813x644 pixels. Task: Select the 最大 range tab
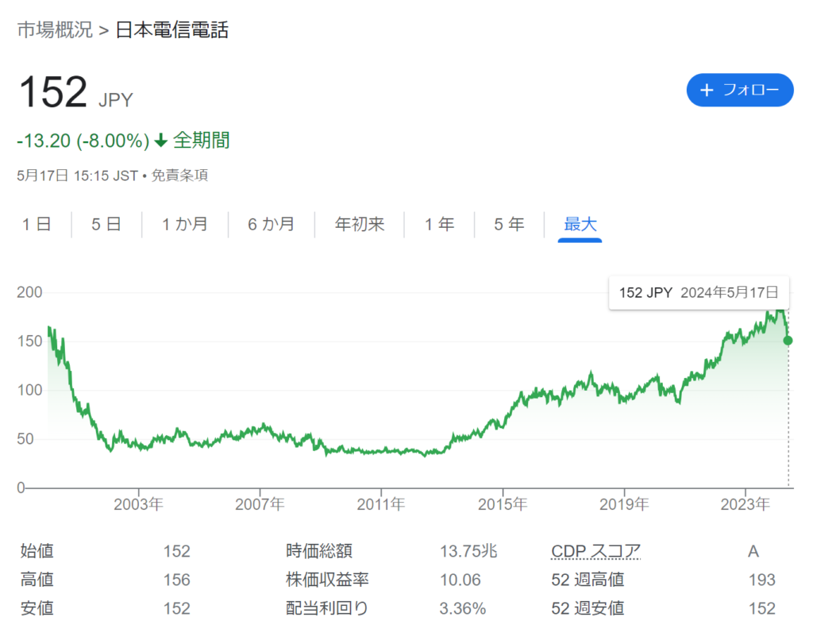click(x=580, y=225)
